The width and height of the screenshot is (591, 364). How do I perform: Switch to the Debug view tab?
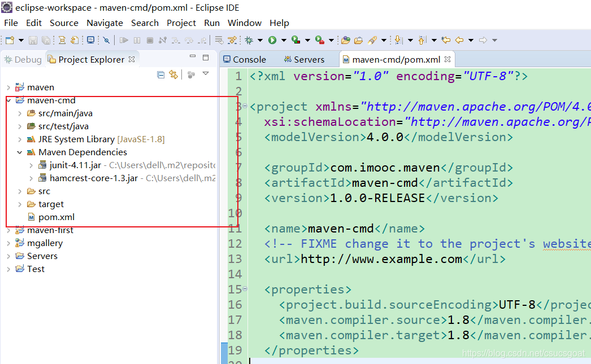pyautogui.click(x=23, y=59)
